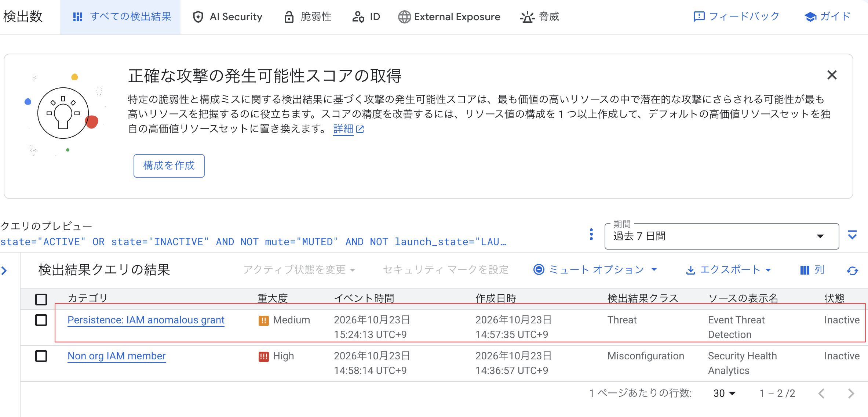This screenshot has width=868, height=417.
Task: Open the すべての検出結果 tab
Action: click(x=120, y=17)
